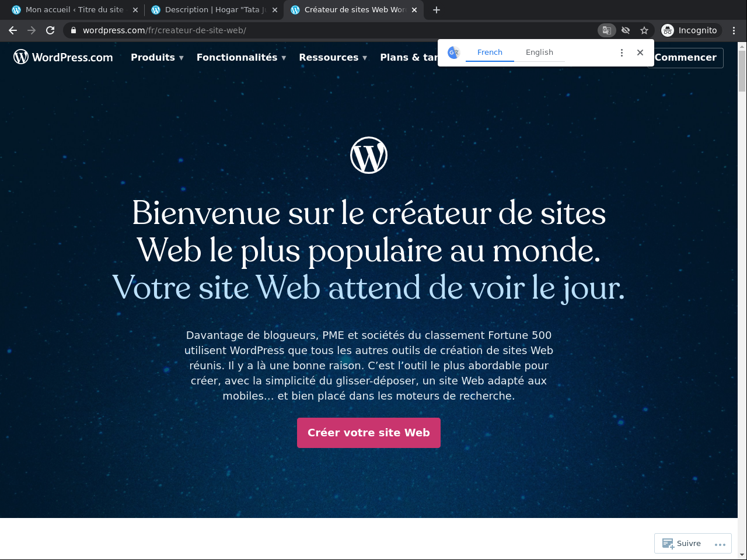Open Chrome three-dot menu
This screenshot has width=747, height=560.
[x=734, y=30]
